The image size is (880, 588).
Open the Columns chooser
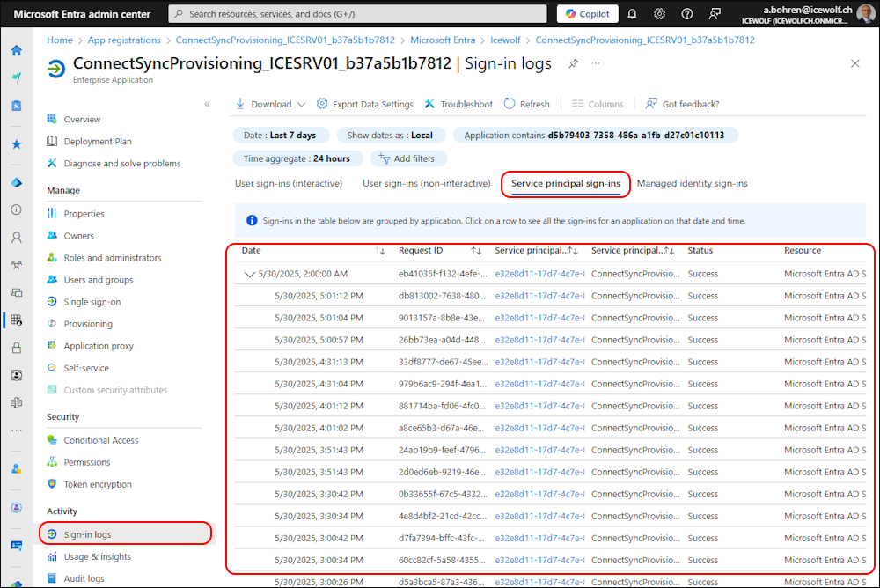pos(598,104)
